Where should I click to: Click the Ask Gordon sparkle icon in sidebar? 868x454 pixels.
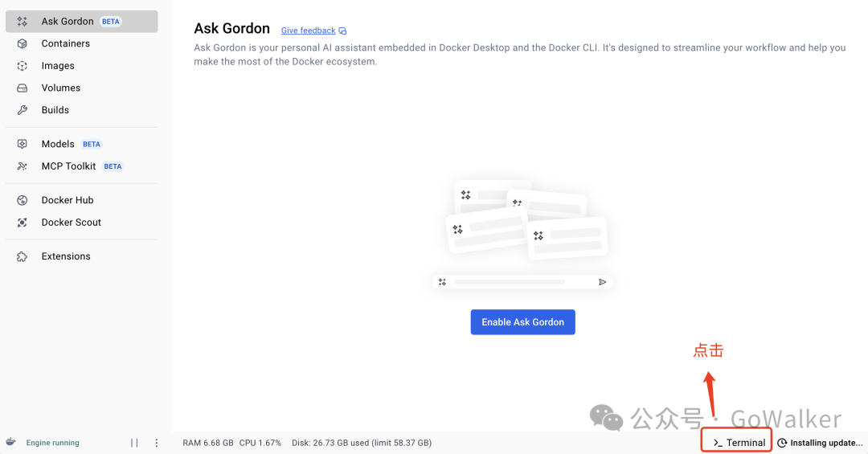coord(23,21)
